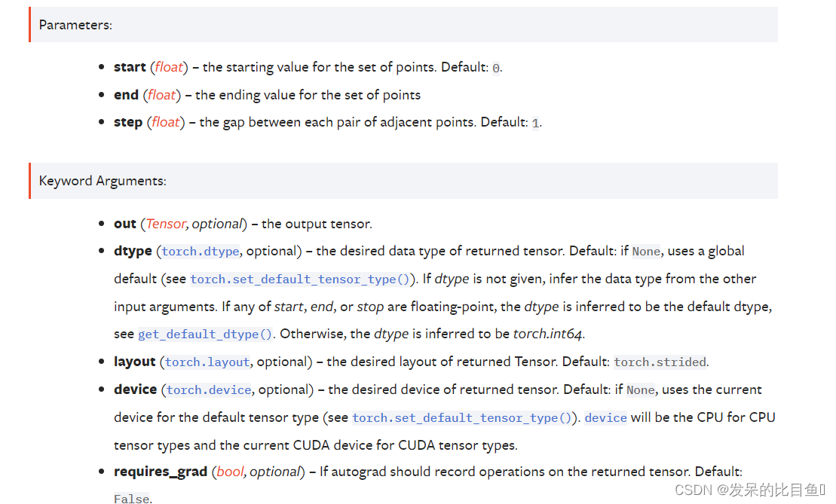Click the get_default_dtype() link

(x=205, y=334)
